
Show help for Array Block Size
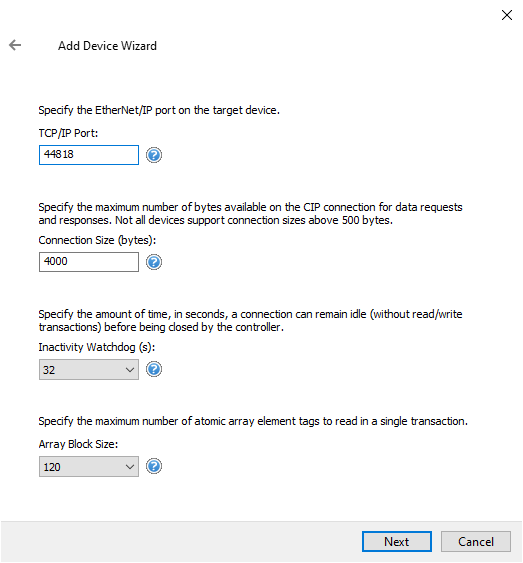pos(154,466)
